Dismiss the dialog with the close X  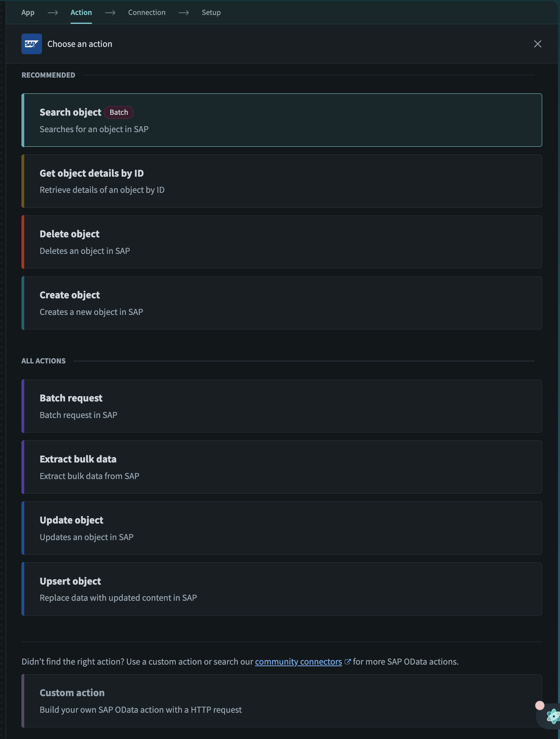click(537, 44)
